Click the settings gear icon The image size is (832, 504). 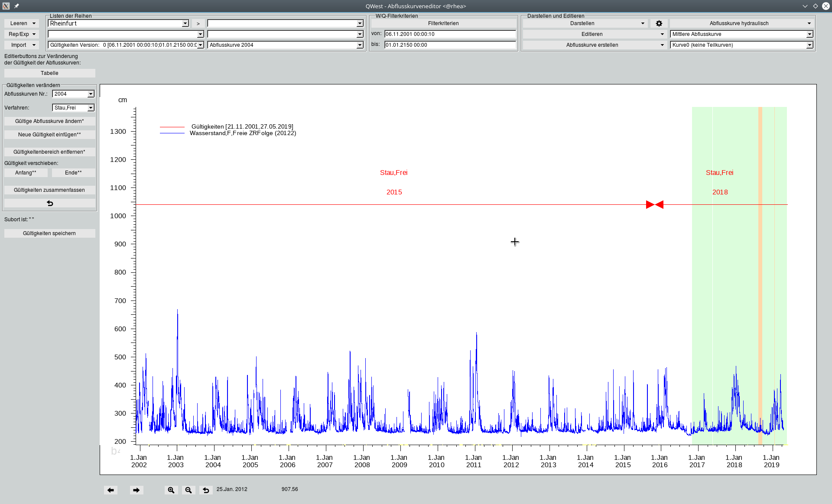pos(659,23)
